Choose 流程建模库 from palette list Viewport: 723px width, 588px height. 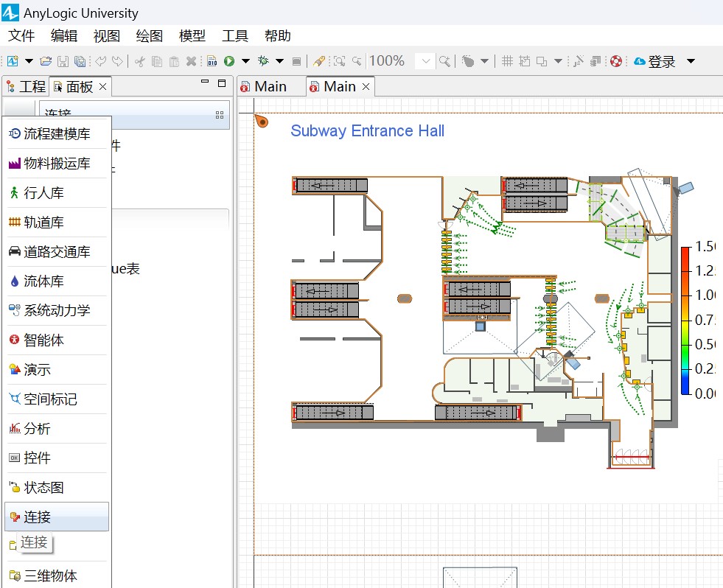pos(57,134)
